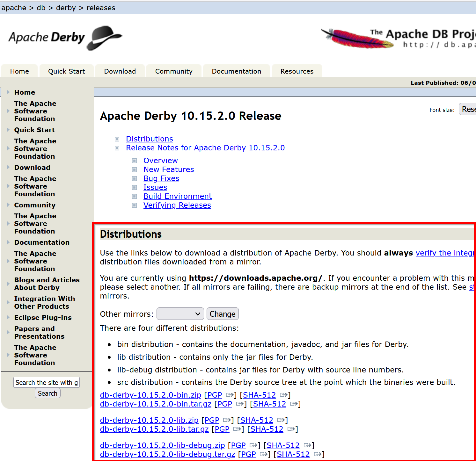Screen dimensions: 476x461
Task: Click bullet icon beside Overview link
Action: pos(135,161)
